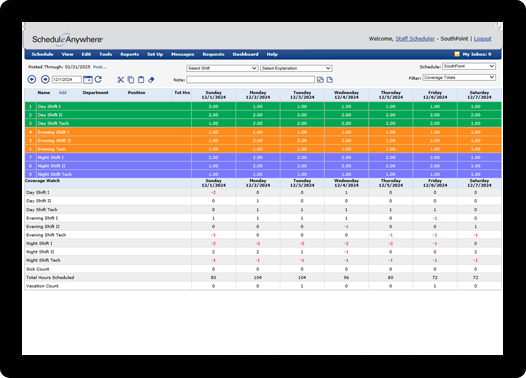The height and width of the screenshot is (378, 526).
Task: Click the Vacation Count row label
Action: click(x=42, y=286)
